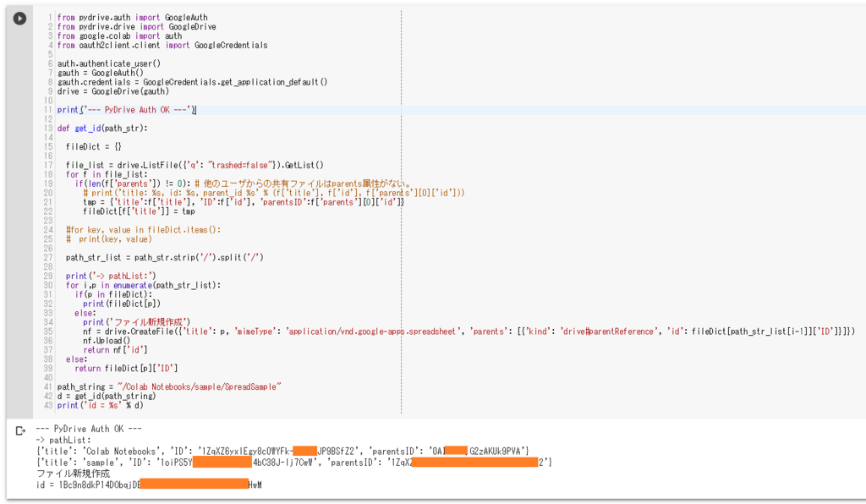Viewport: 866px width, 504px height.
Task: Click the 'fileDict = {}' line
Action: [93, 147]
